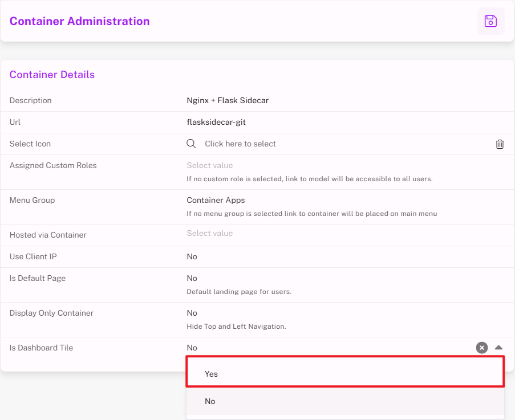Collapse the Is Dashboard Tile dropdown arrow
This screenshot has width=515, height=420.
pos(498,348)
